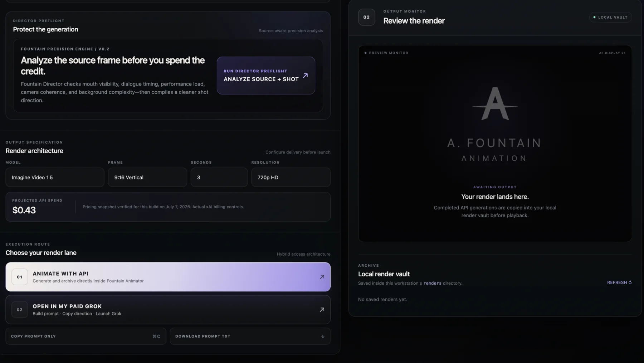The image size is (644, 363).
Task: Select the 01 badge on Animate with API
Action: pyautogui.click(x=20, y=277)
